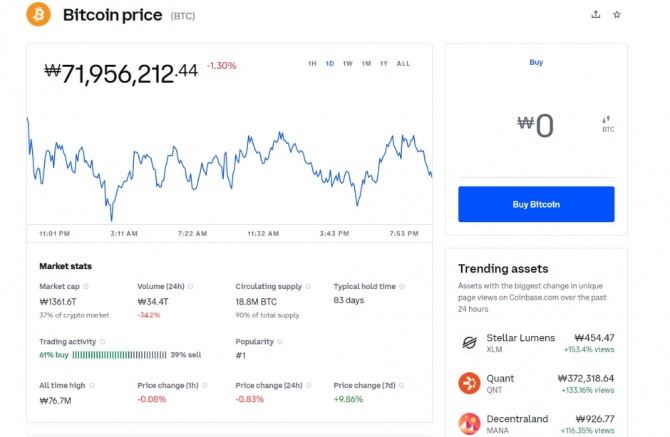
Task: Click info icon next to Trading activity
Action: pos(101,342)
